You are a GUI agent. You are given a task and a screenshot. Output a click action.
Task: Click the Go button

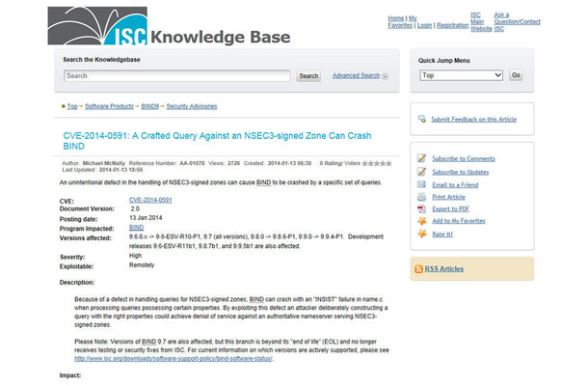(516, 75)
